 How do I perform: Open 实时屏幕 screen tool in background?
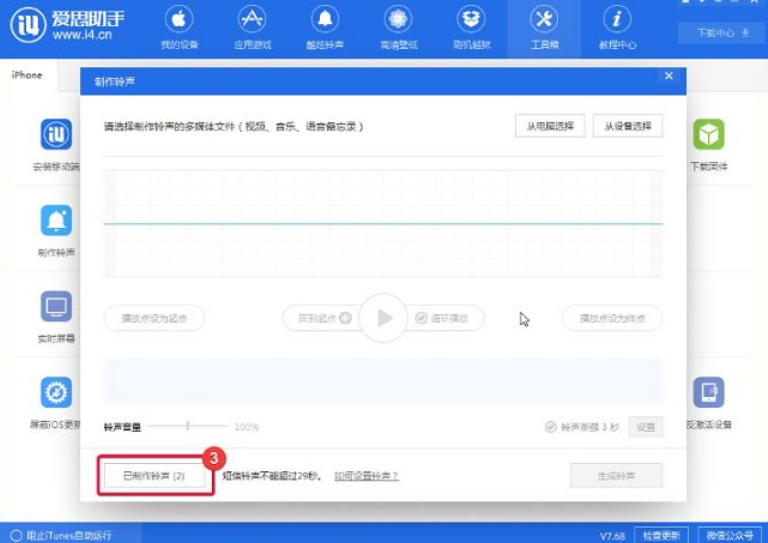point(56,317)
